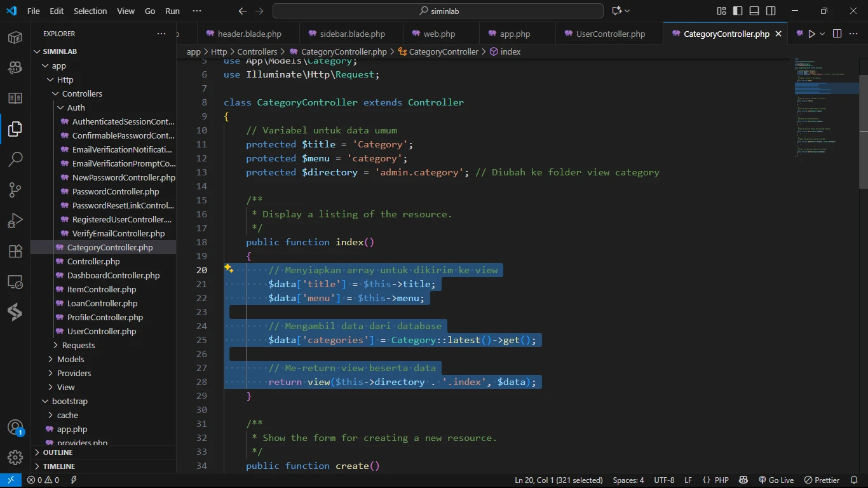Open the Search view in activity bar

(15, 159)
